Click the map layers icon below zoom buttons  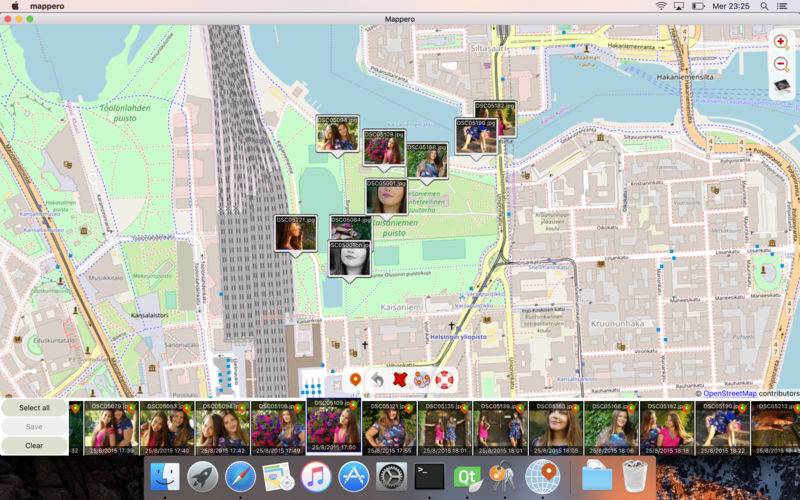click(781, 86)
